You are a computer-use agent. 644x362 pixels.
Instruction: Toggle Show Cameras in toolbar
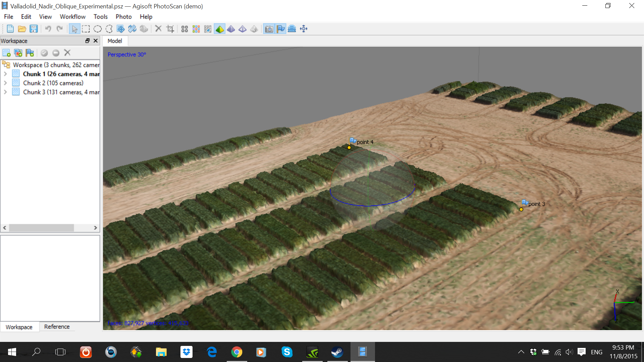point(269,29)
